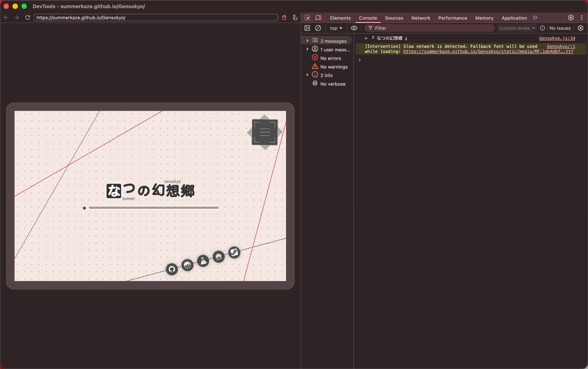
Task: Toggle the touch input emulation icon
Action: coord(295,18)
